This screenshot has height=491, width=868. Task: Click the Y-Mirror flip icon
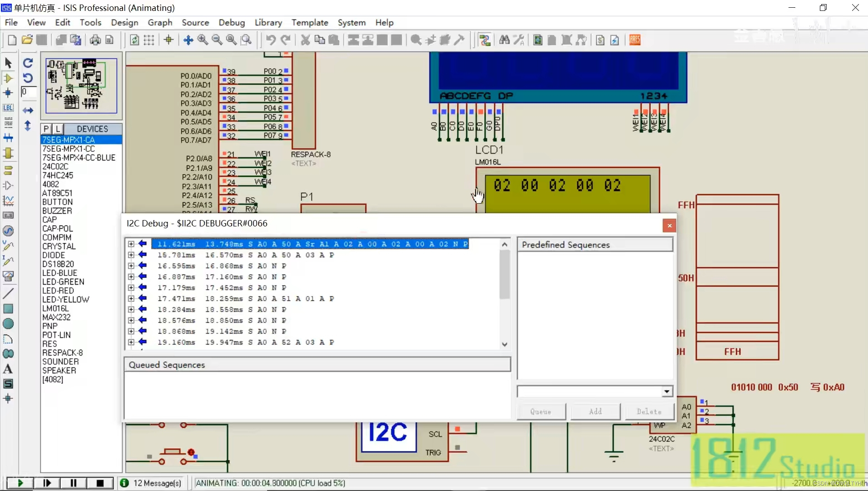click(28, 126)
